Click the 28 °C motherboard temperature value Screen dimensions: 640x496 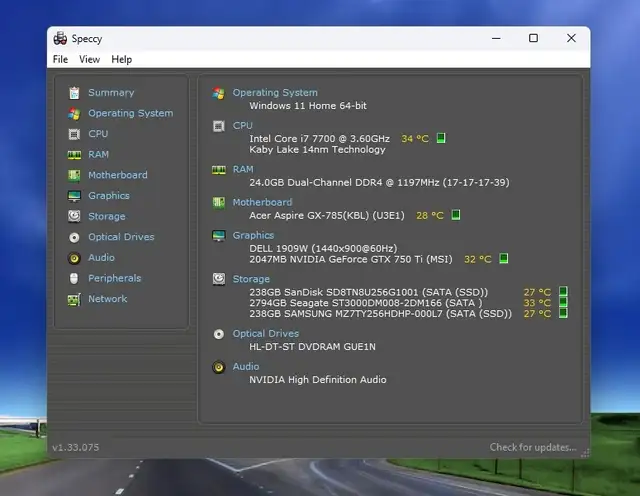pyautogui.click(x=430, y=216)
